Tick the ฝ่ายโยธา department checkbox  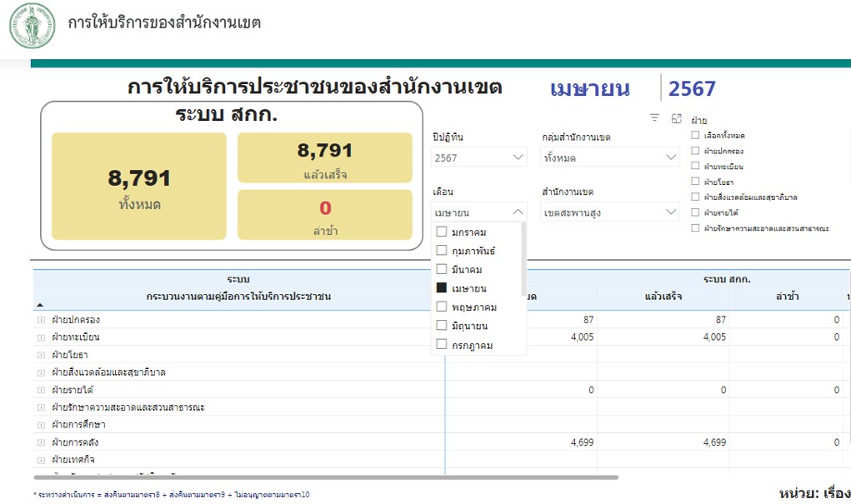[695, 182]
